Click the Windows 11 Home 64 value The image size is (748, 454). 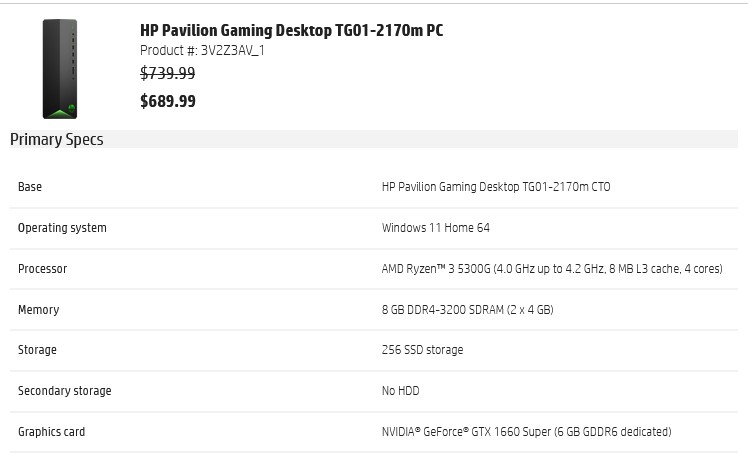point(436,228)
